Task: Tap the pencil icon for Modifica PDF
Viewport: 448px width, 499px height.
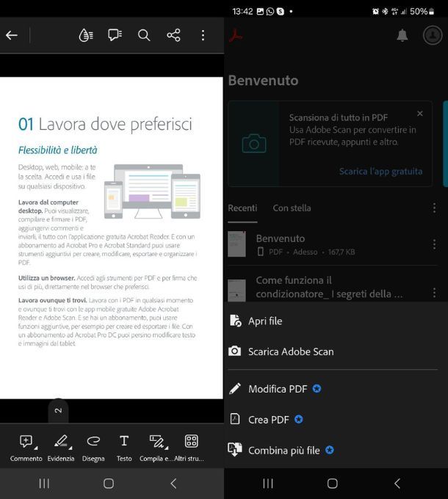Action: pos(235,389)
